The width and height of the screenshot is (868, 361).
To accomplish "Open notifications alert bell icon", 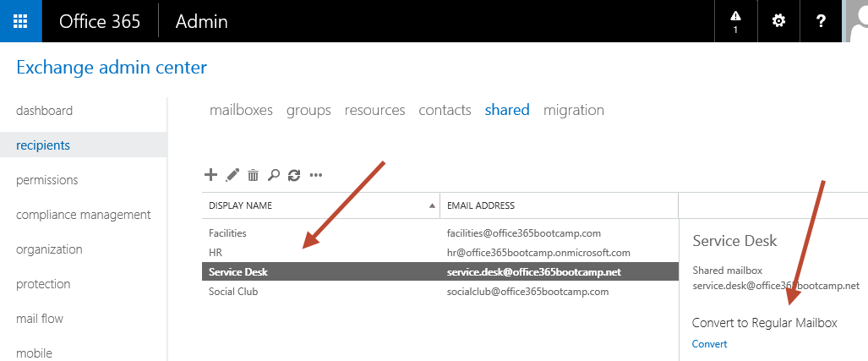I will click(735, 21).
